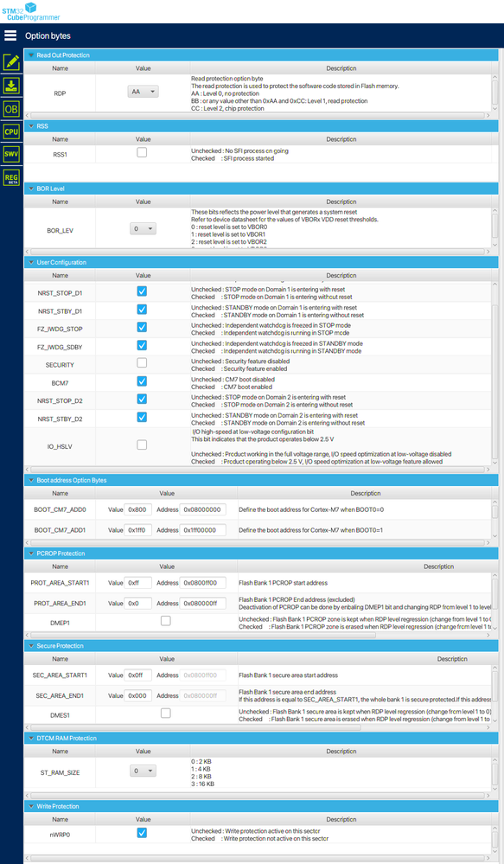Edit PROT_AREA_START1 value field

137,582
